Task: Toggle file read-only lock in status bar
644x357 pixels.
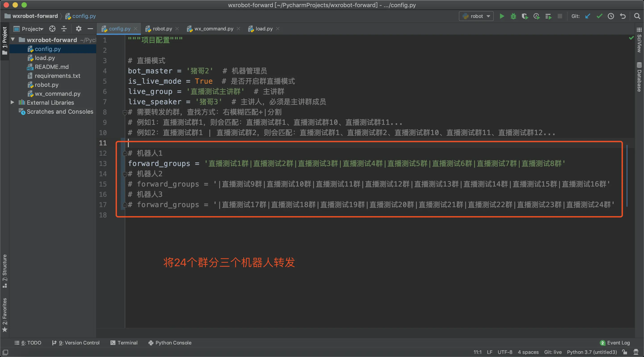Action: click(x=625, y=352)
